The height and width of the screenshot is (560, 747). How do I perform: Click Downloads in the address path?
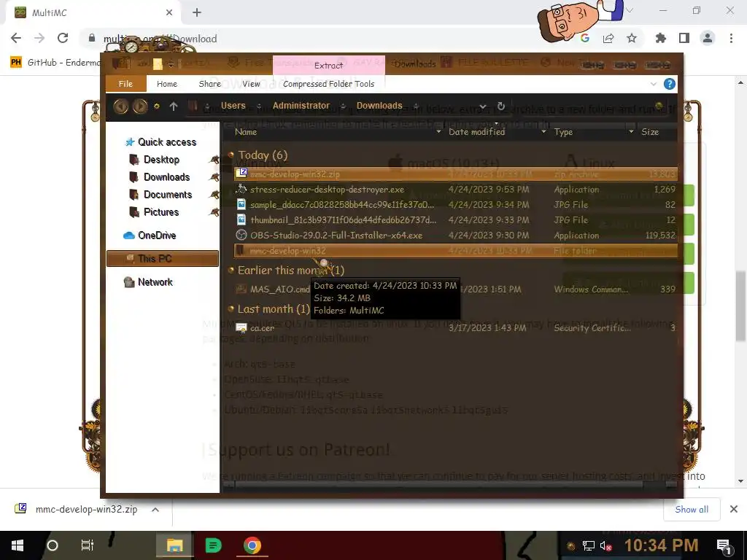(x=379, y=105)
